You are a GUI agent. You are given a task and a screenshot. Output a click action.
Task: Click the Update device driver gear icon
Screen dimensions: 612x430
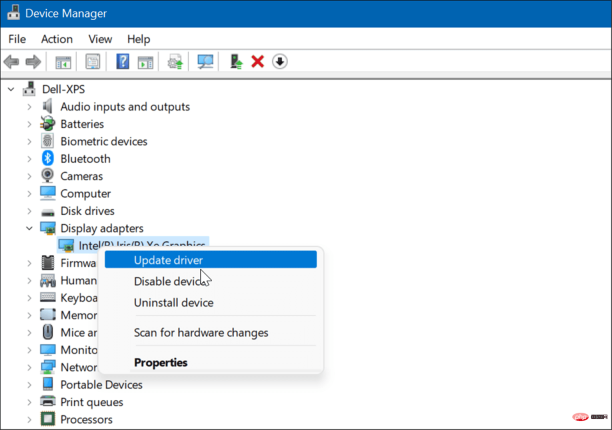coord(175,62)
